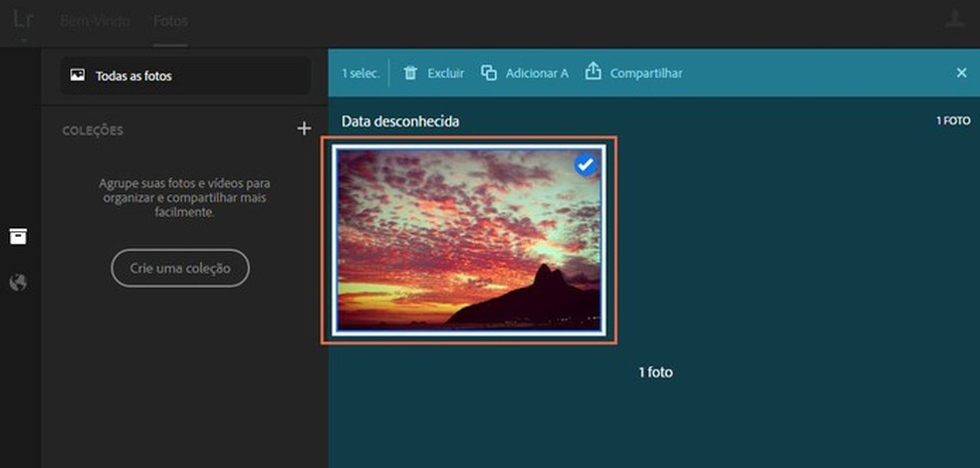Click the Compartilhar upload arrow icon
This screenshot has width=980, height=468.
tap(593, 72)
